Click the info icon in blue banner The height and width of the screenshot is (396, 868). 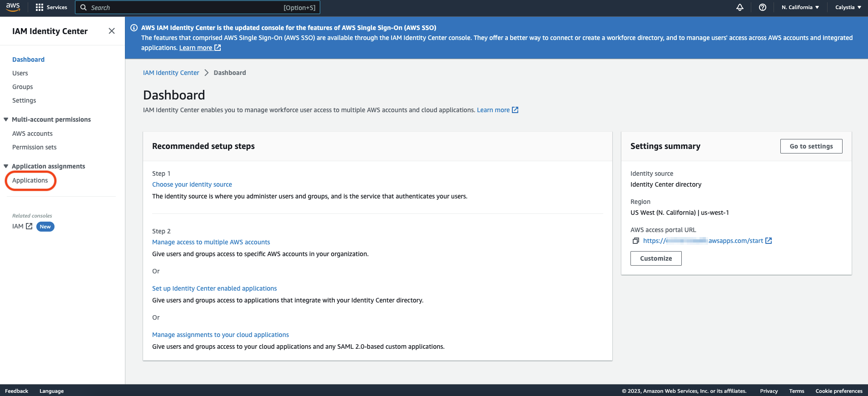[x=134, y=28]
